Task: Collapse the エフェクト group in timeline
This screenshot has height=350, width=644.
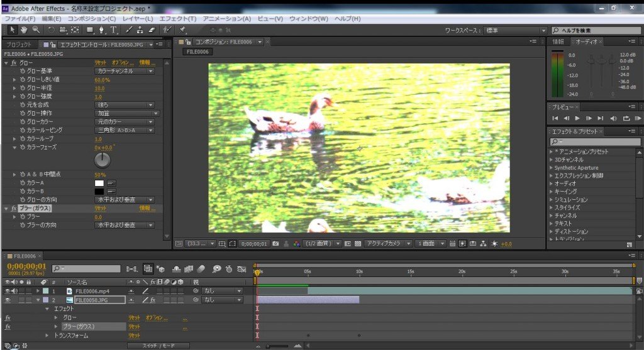Action: tap(47, 309)
